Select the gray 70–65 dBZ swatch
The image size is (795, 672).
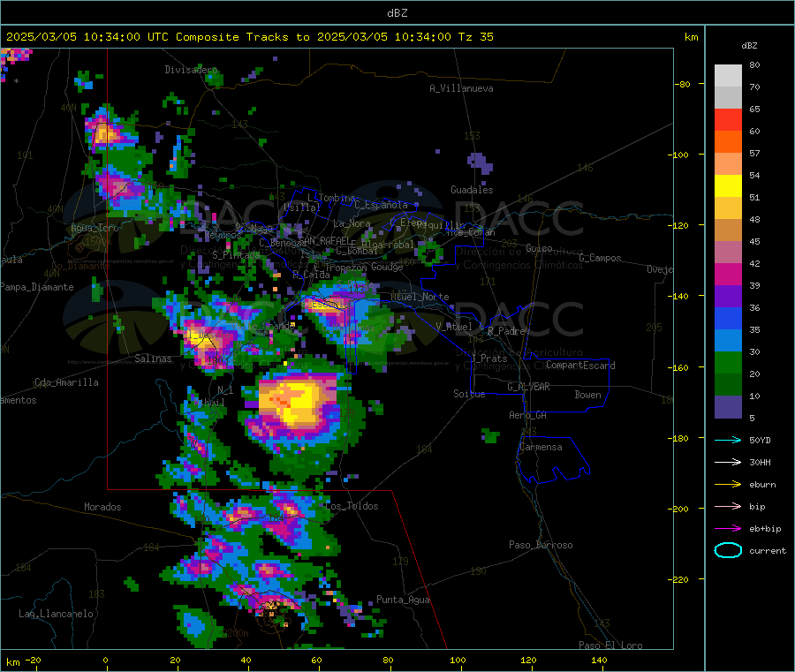728,98
